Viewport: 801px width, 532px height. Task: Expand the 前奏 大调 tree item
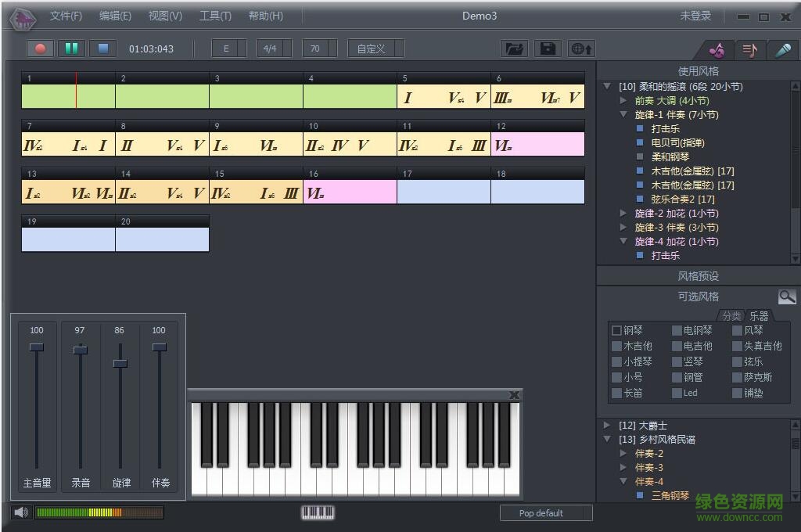(623, 100)
